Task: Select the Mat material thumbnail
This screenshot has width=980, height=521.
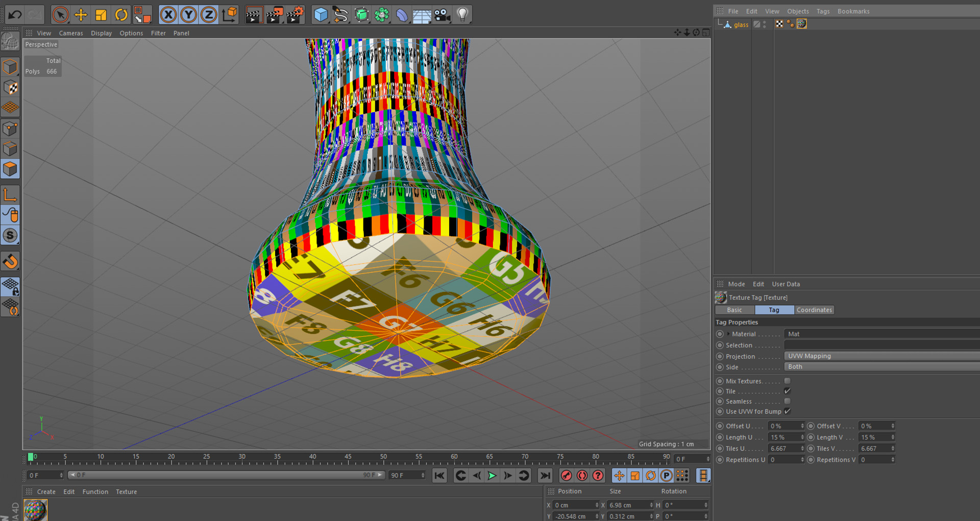Action: [35, 510]
